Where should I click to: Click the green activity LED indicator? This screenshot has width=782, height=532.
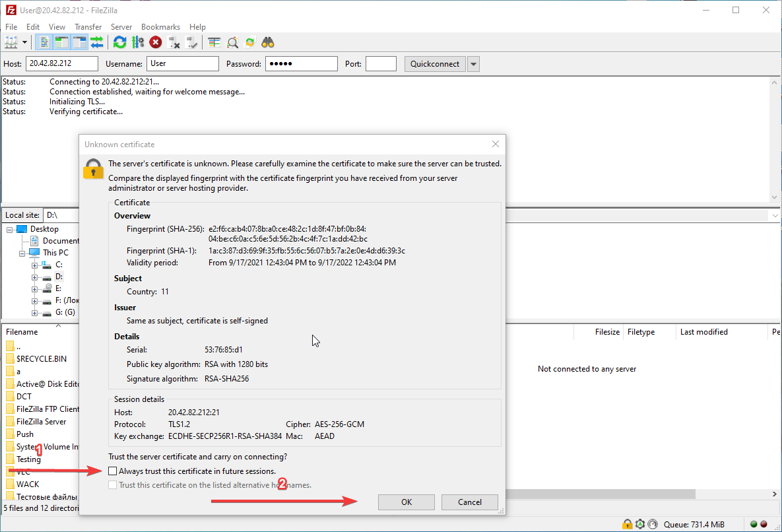[x=754, y=524]
